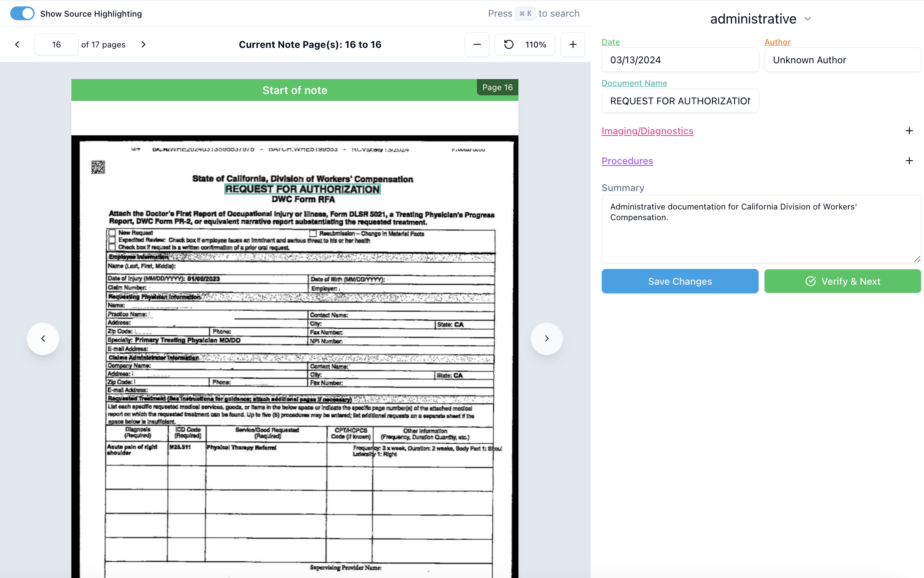Zoom out with the minus icon

[477, 44]
